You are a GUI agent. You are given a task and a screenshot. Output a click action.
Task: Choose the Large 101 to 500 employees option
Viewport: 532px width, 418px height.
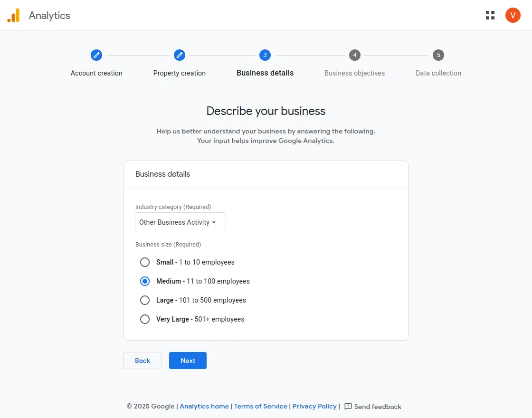[145, 300]
